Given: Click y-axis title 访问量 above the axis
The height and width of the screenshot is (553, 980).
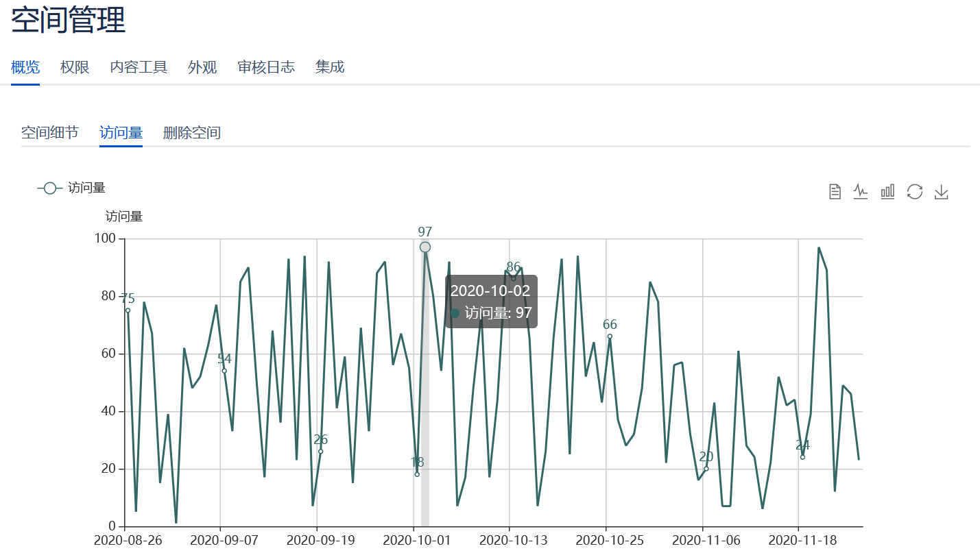Looking at the screenshot, I should pyautogui.click(x=124, y=217).
